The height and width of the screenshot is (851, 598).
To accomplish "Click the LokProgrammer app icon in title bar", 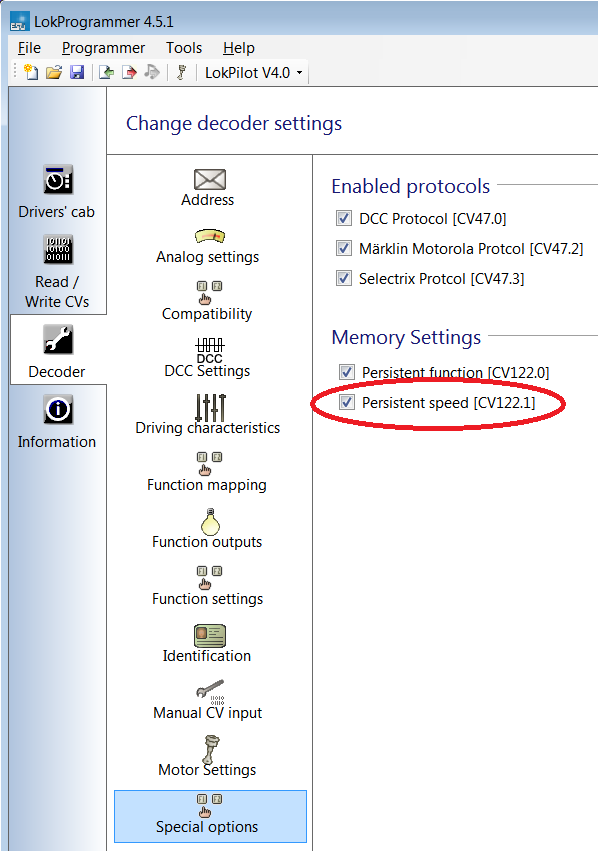I will [x=20, y=22].
